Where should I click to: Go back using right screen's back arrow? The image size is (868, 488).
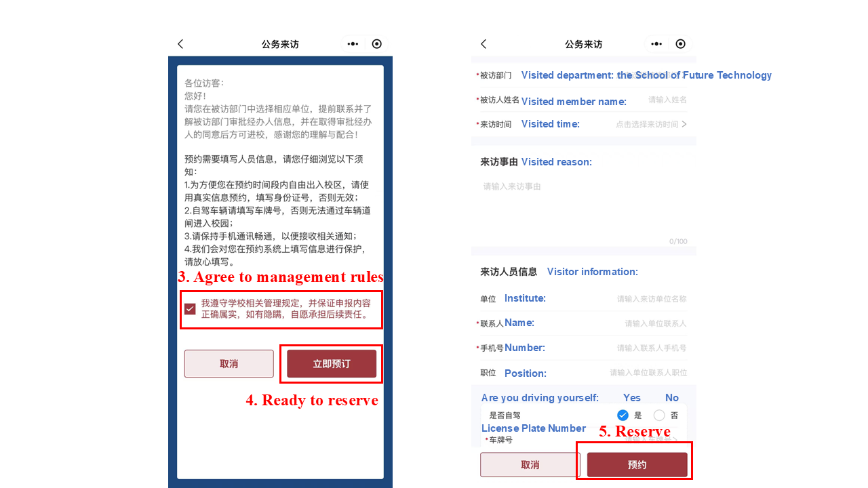484,44
